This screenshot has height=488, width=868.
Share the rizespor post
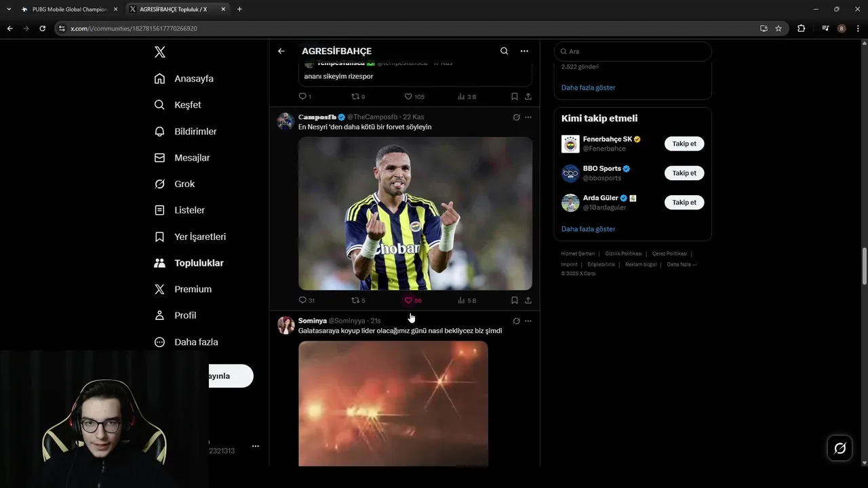click(x=528, y=97)
